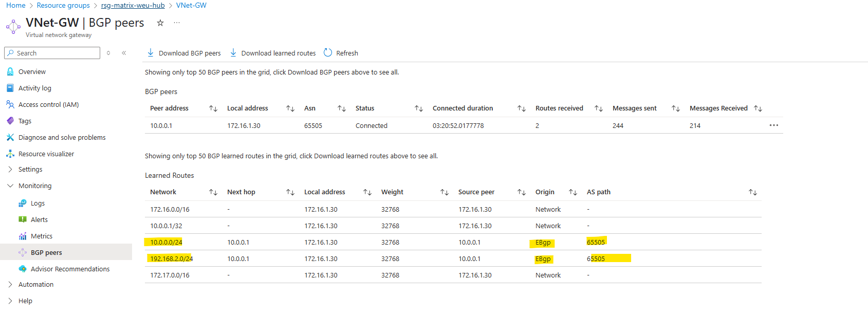Click Download BGP peers button

pyautogui.click(x=184, y=53)
